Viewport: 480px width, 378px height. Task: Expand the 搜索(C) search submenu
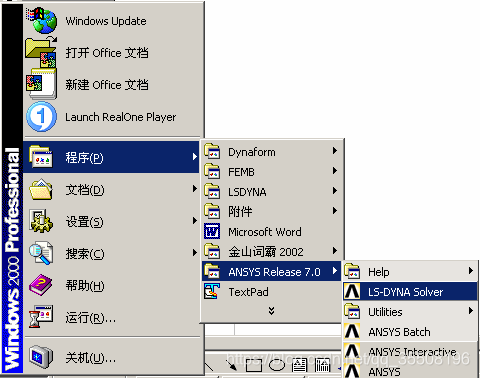(111, 253)
